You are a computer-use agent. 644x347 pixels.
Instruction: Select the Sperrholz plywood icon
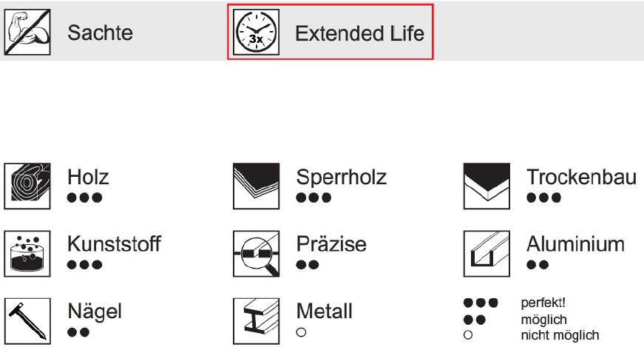257,186
